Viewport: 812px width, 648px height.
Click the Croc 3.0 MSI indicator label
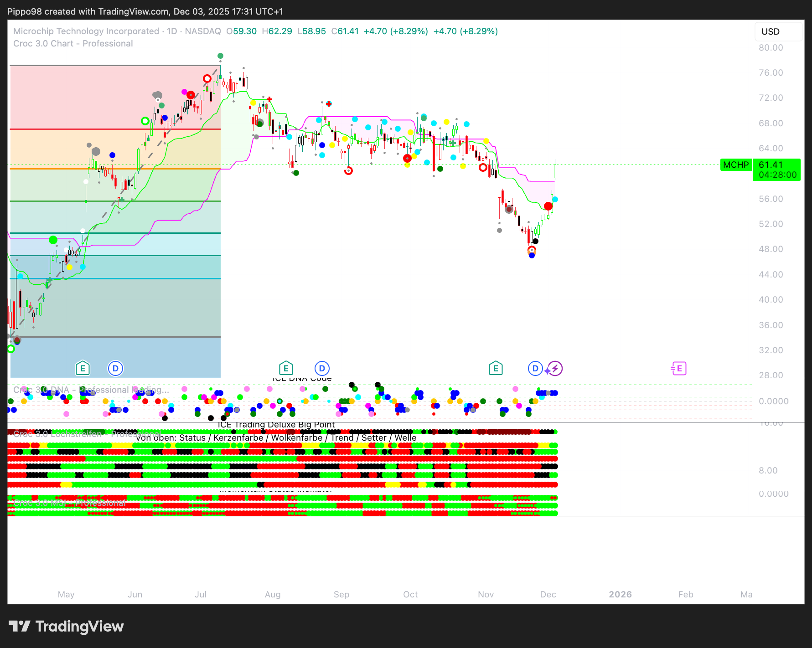click(x=69, y=503)
